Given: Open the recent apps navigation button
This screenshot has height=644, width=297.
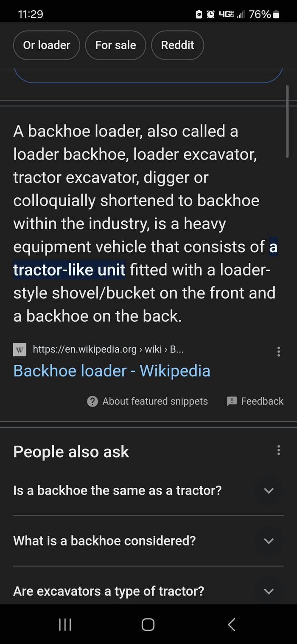Looking at the screenshot, I should (65, 624).
